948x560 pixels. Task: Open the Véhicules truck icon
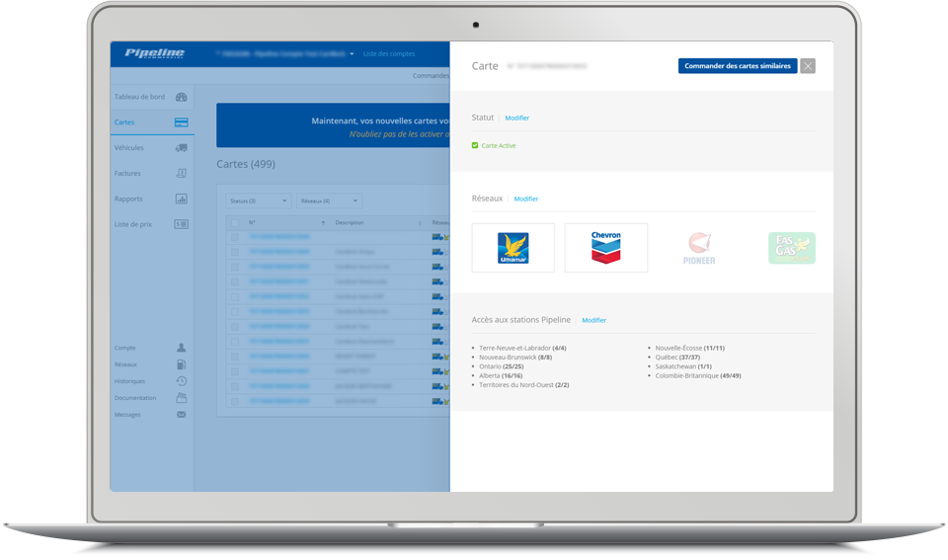coord(181,147)
